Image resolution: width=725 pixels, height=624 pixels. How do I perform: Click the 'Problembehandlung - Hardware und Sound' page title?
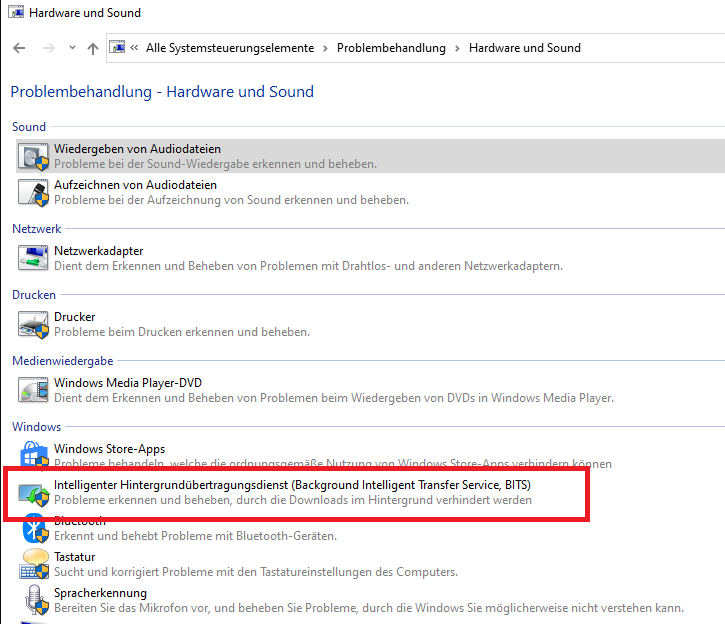[x=162, y=92]
